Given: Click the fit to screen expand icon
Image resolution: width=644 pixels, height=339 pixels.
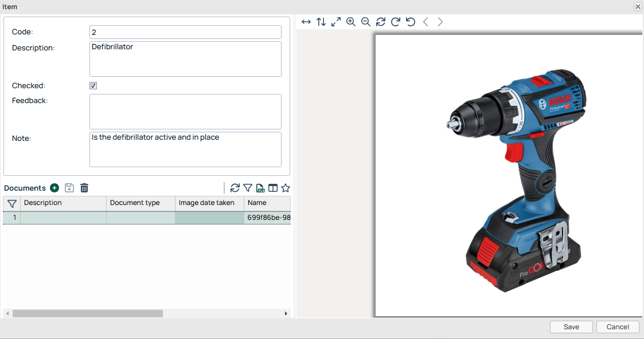Looking at the screenshot, I should click(336, 22).
